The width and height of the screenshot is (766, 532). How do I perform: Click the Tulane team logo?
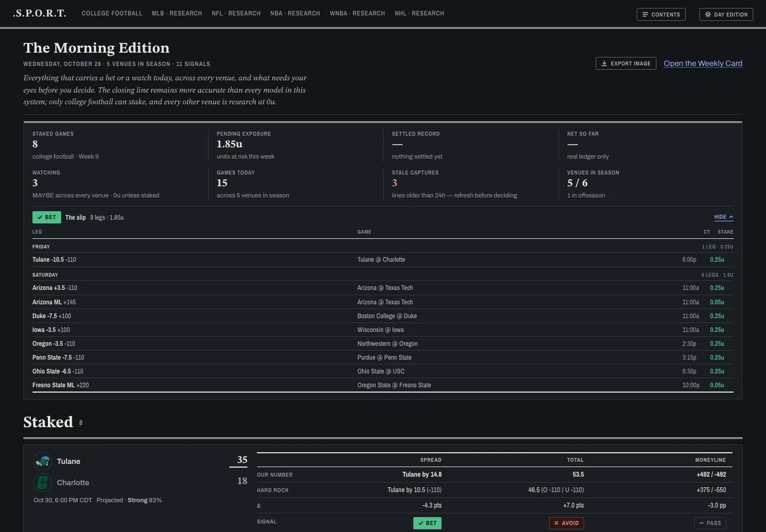point(43,461)
